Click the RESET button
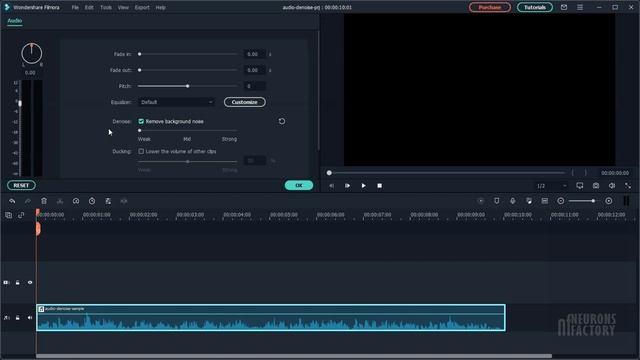The image size is (640, 360). point(21,185)
